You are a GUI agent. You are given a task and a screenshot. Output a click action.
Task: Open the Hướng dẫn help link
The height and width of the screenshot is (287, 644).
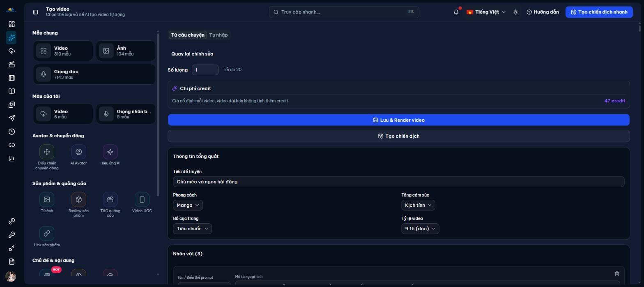point(543,12)
